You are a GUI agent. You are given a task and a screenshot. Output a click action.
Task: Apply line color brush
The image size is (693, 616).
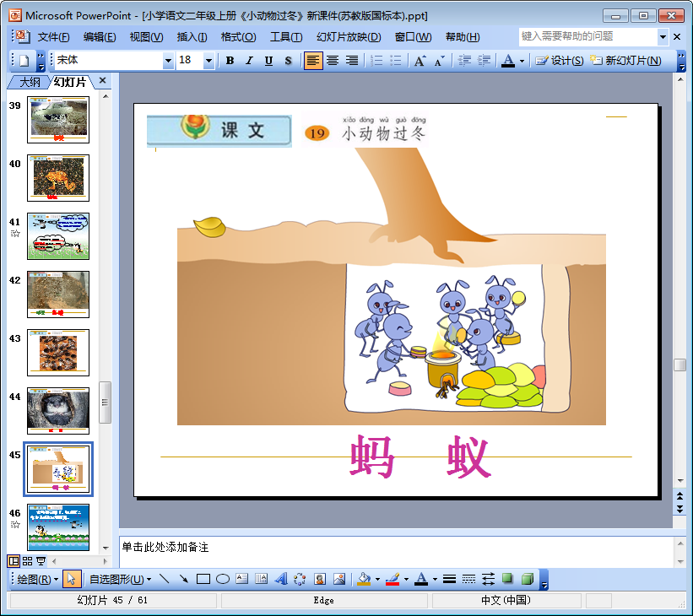coord(393,579)
